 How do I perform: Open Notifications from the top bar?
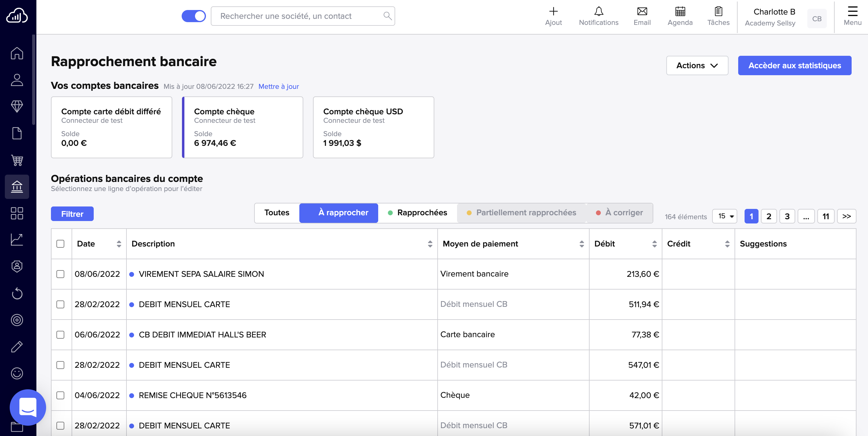click(598, 16)
